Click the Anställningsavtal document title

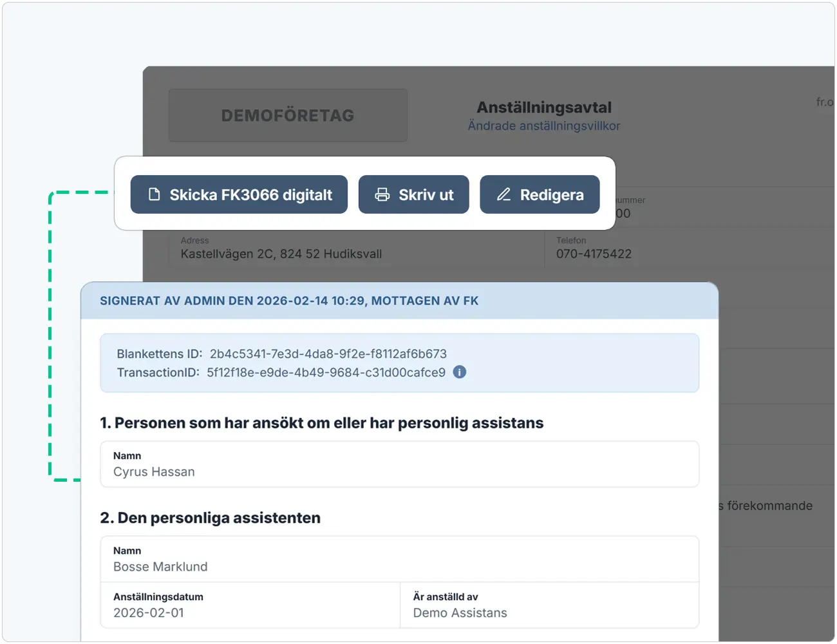[544, 107]
